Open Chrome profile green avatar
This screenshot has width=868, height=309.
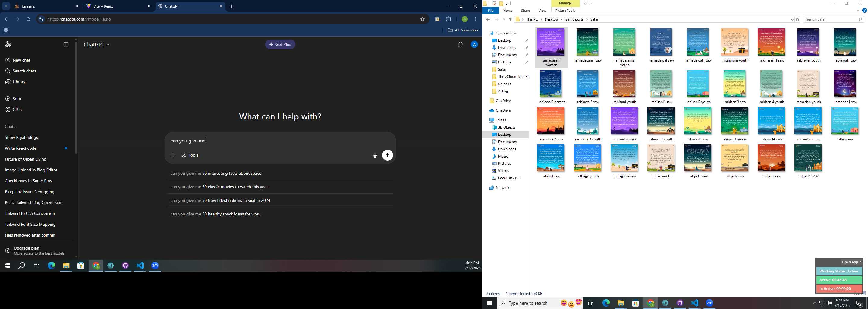tap(464, 19)
